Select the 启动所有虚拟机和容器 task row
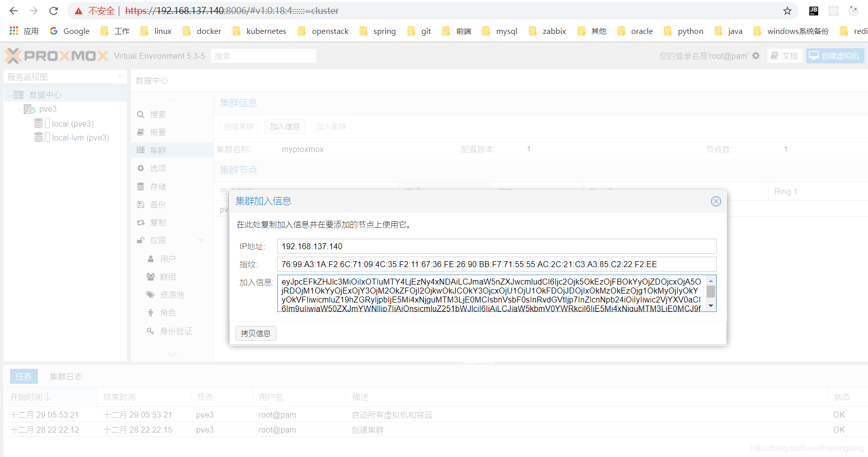Image resolution: width=868 pixels, height=457 pixels. click(x=435, y=415)
